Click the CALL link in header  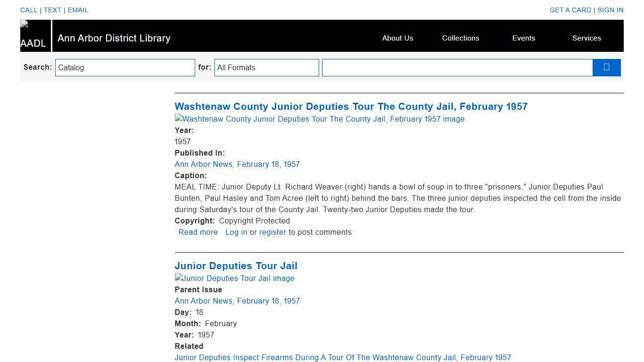pos(29,10)
